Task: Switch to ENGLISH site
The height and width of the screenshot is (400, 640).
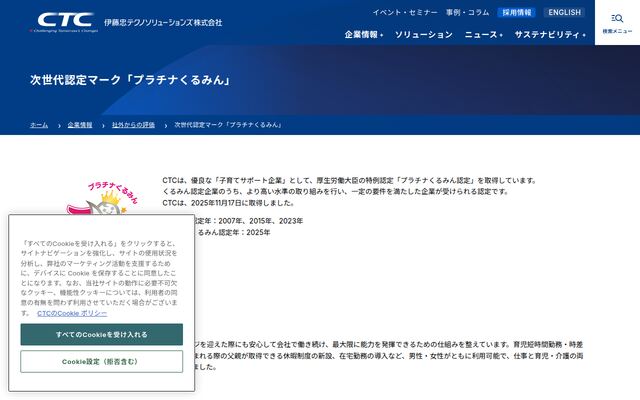Action: click(x=564, y=13)
